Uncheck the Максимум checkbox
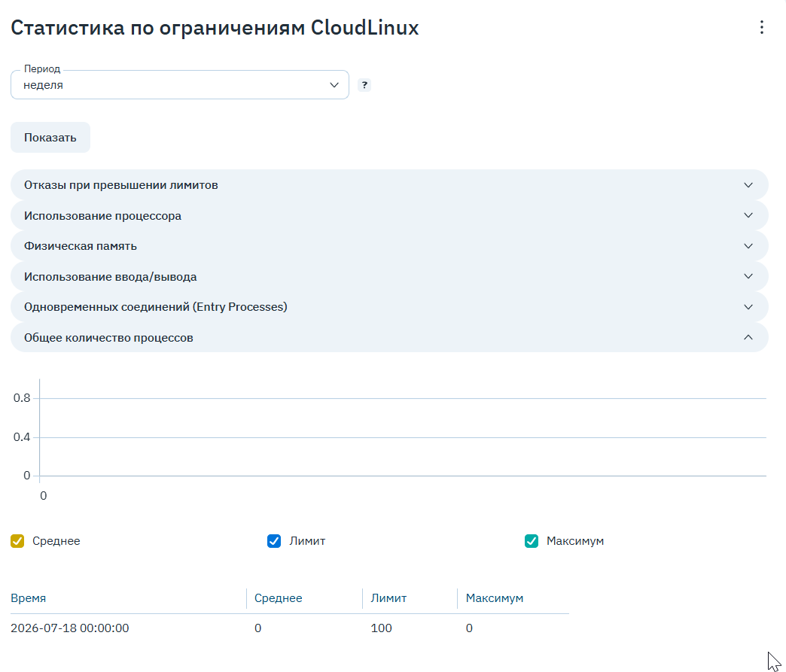The height and width of the screenshot is (672, 786). (x=532, y=541)
